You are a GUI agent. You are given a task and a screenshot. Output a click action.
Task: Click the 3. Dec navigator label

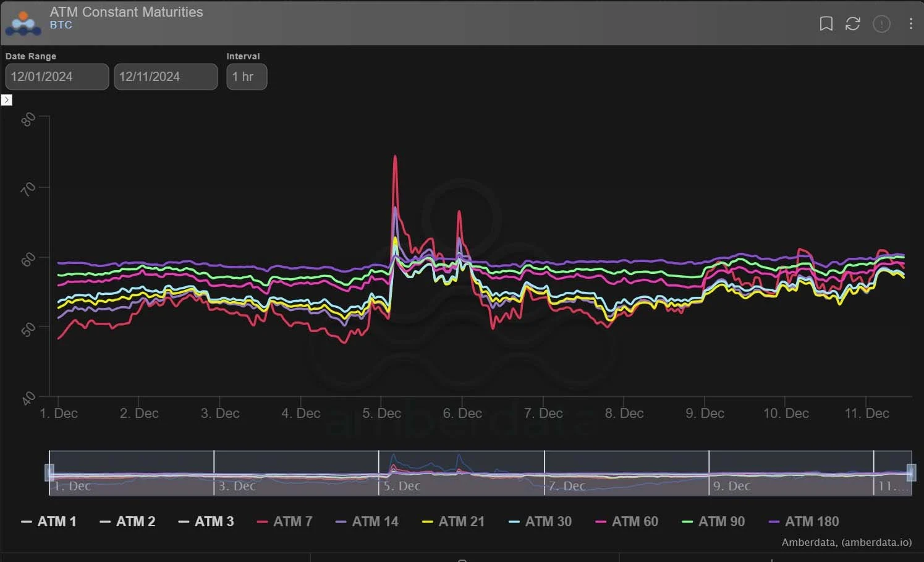(237, 486)
